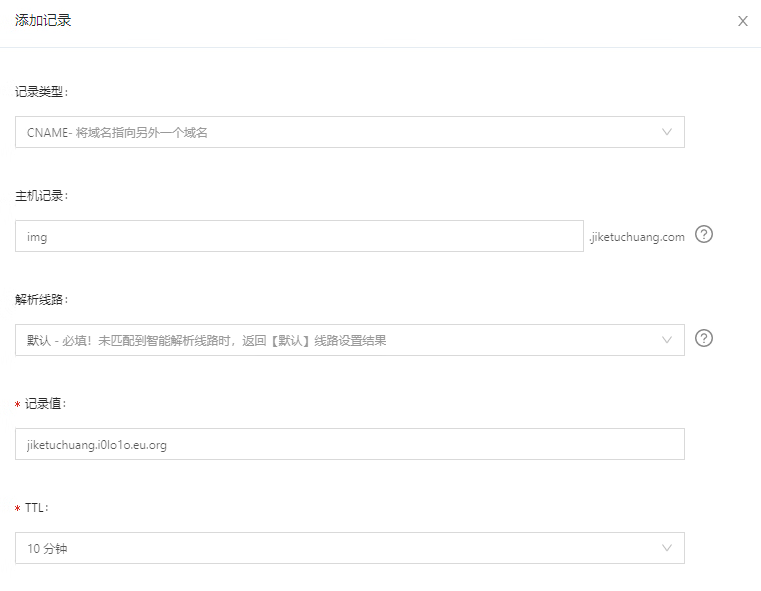Click the chevron arrow of the TTL selector

(667, 548)
